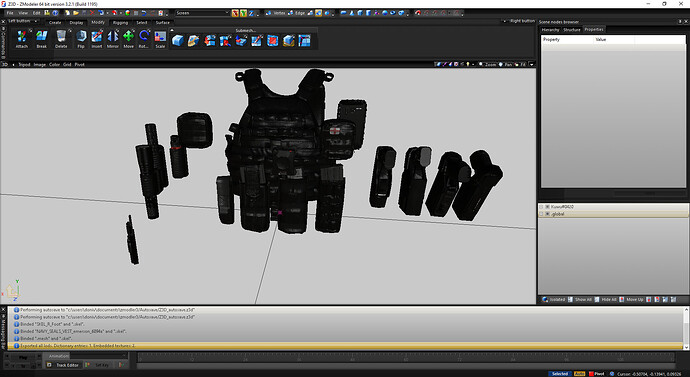Toggle the Y axis constraint
Viewport: 690px width, 377px height.
click(243, 13)
